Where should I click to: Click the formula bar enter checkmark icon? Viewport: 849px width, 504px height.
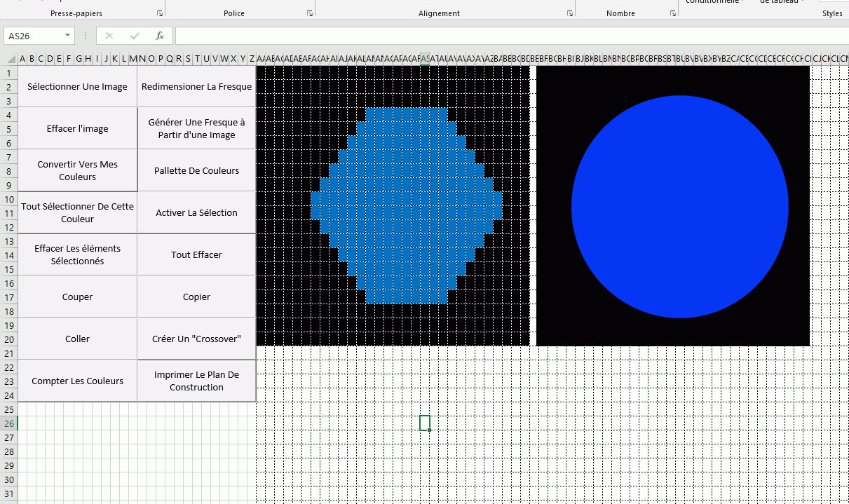pos(135,36)
